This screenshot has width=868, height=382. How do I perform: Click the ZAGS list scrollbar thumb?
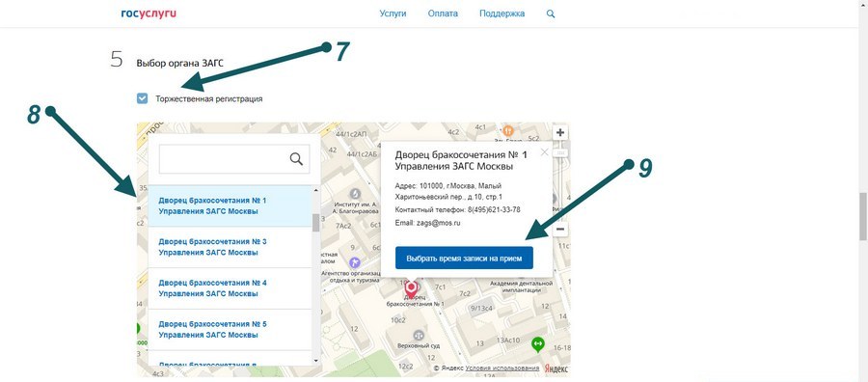pos(316,223)
